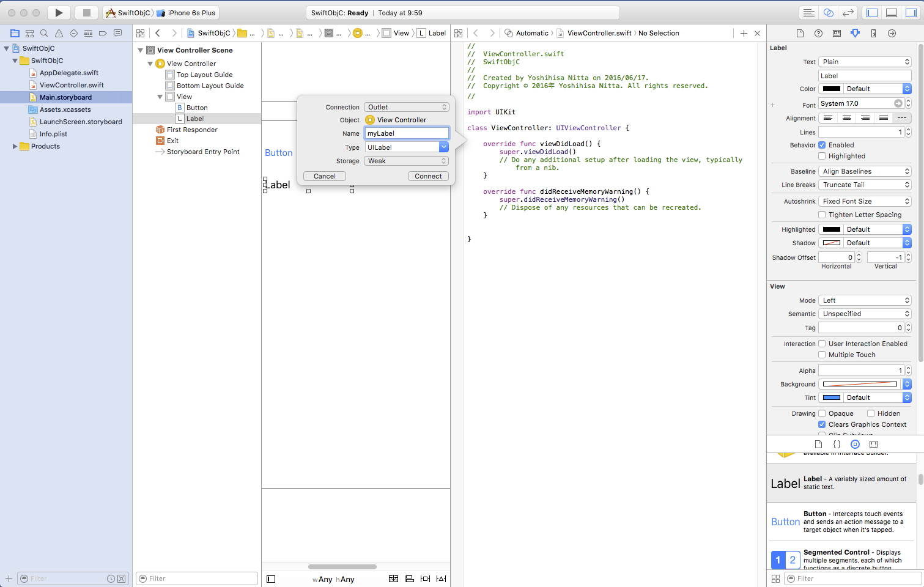
Task: Show the Connections inspector
Action: coord(892,33)
